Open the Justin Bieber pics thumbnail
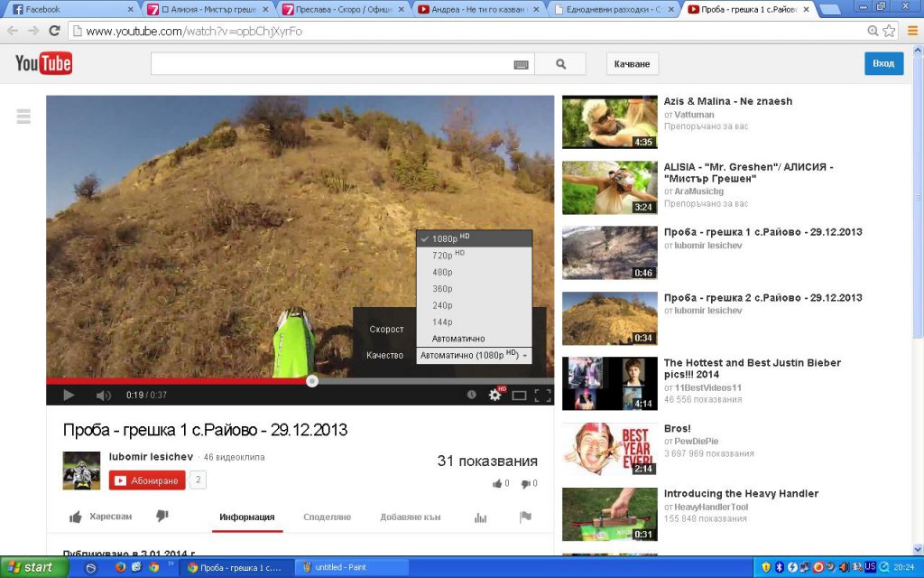 coord(609,383)
